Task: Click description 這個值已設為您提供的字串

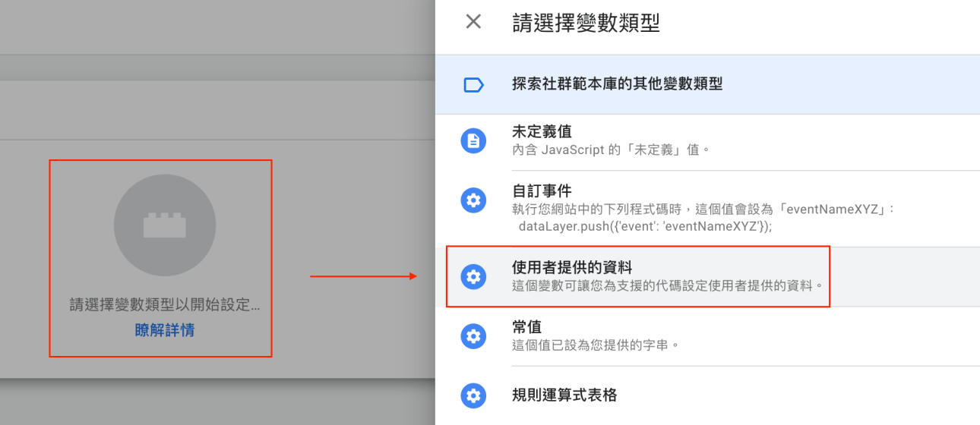Action: tap(595, 345)
